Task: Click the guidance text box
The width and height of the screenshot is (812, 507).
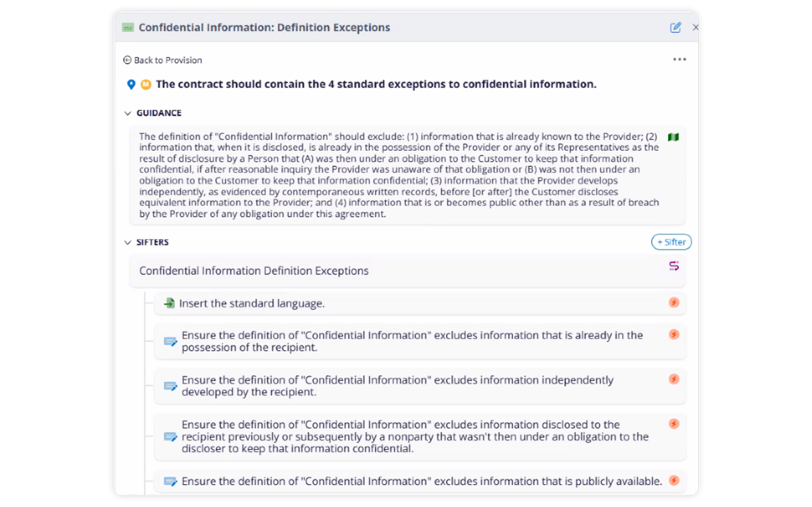Action: (399, 175)
